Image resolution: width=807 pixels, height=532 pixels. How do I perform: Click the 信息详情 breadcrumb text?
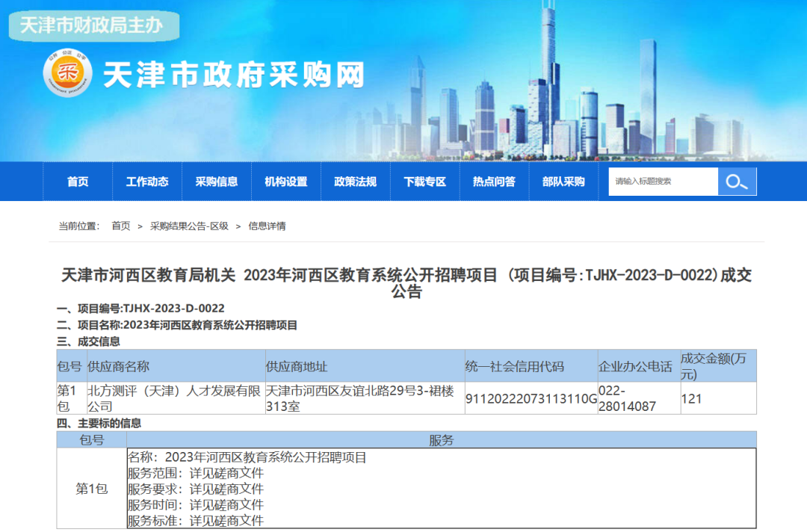(x=267, y=226)
